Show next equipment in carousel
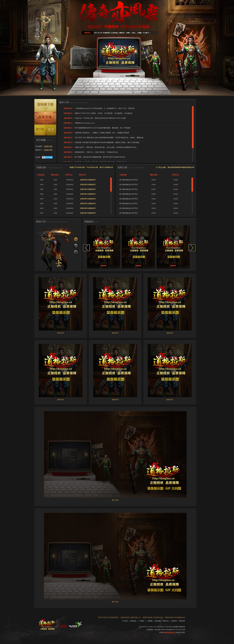 tap(192, 248)
